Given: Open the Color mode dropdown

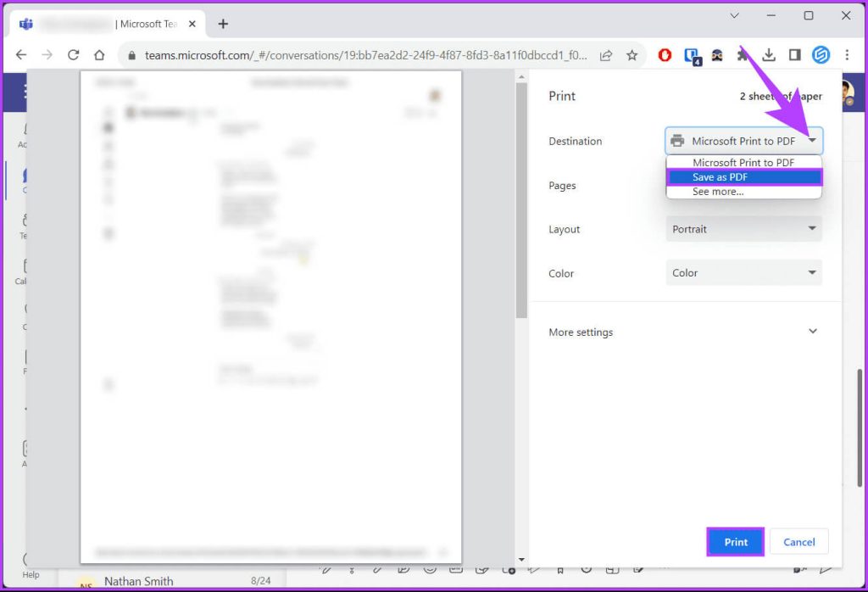Looking at the screenshot, I should pyautogui.click(x=743, y=273).
